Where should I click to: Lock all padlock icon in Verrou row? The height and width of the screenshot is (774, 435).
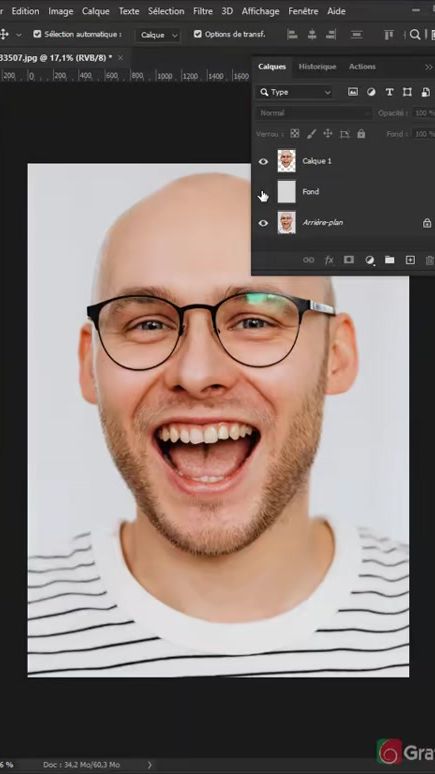[361, 133]
